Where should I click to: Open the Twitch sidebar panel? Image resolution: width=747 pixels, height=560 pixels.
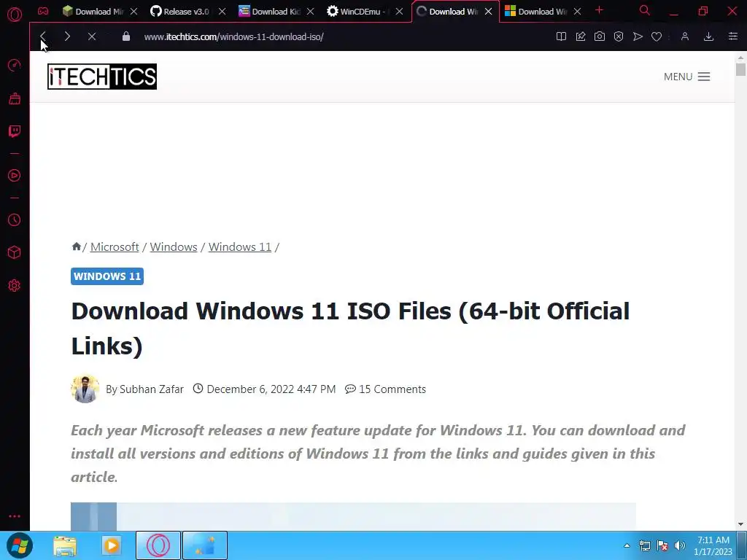point(15,131)
